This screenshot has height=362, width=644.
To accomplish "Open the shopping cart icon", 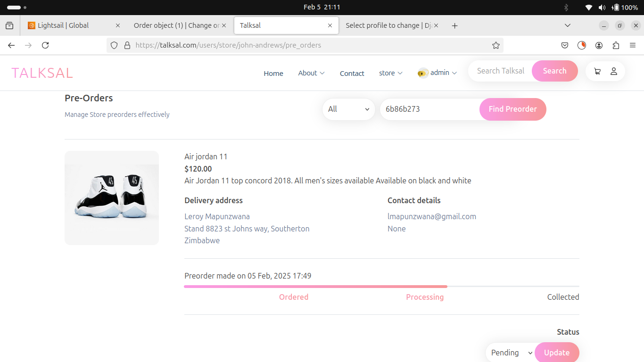I will (x=597, y=71).
